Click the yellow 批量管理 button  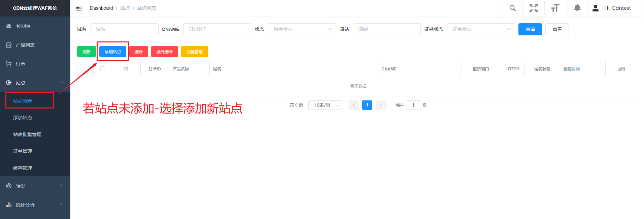194,52
